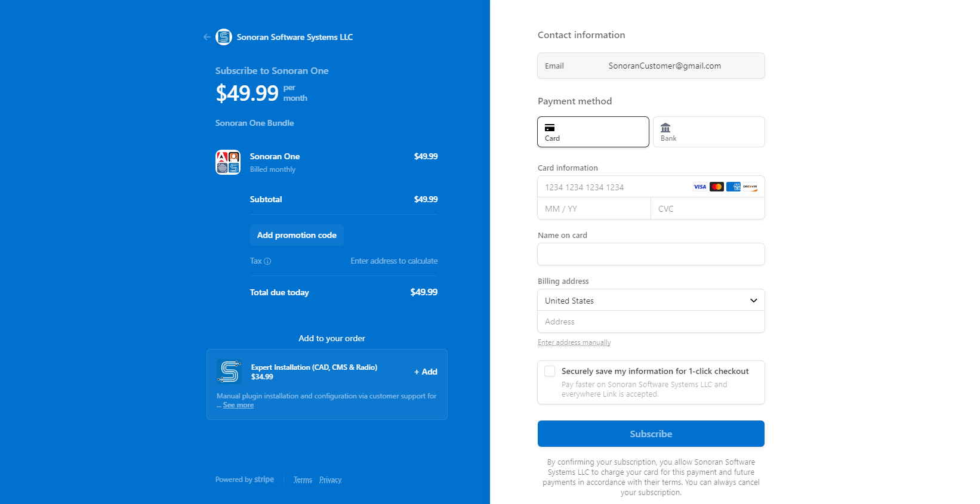Click the Sonoran Software Systems logo icon
This screenshot has height=504, width=980.
point(224,37)
